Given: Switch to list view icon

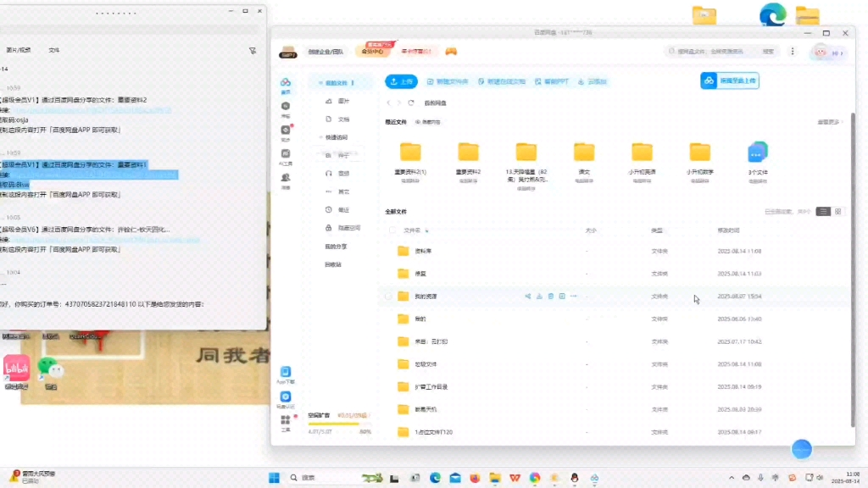Looking at the screenshot, I should pyautogui.click(x=823, y=211).
